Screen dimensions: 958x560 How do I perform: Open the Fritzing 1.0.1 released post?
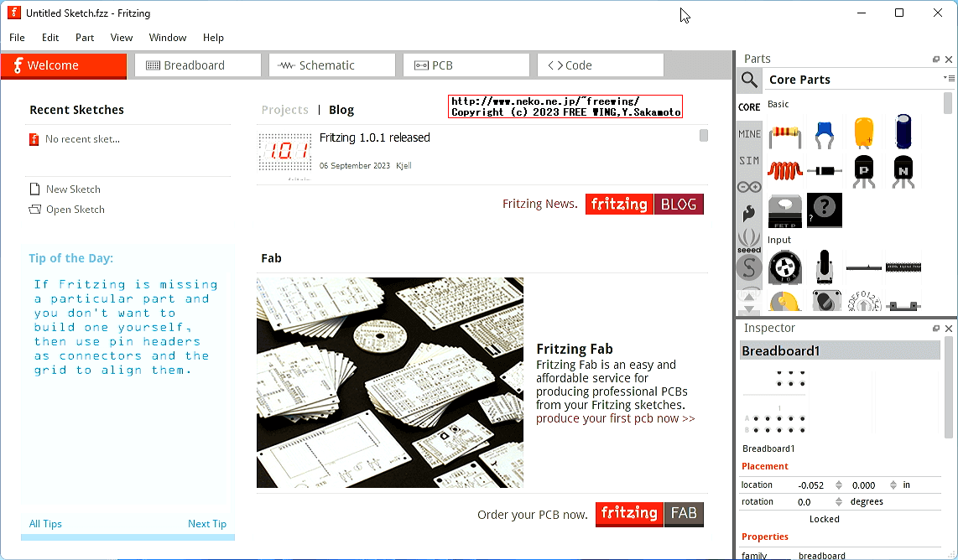[374, 138]
